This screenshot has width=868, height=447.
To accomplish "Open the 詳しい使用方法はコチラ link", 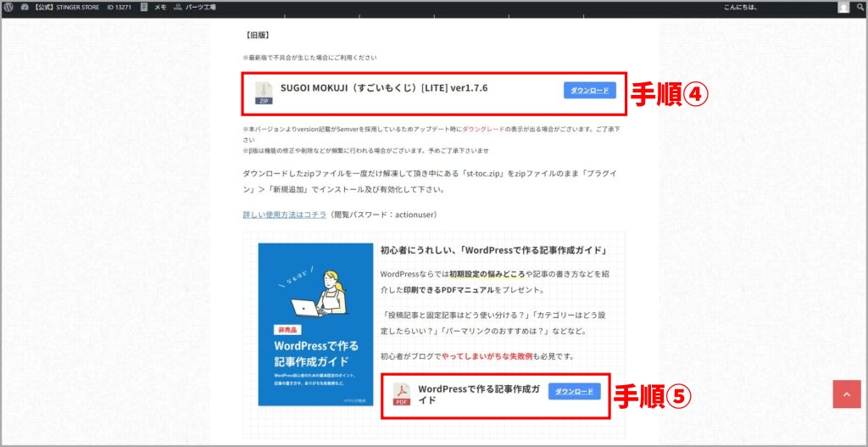I will [x=284, y=215].
